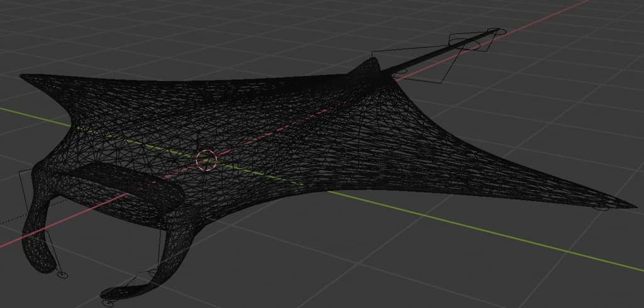Select the circle control at the tail tip
Screen dimensions: 644x308
pyautogui.click(x=496, y=31)
